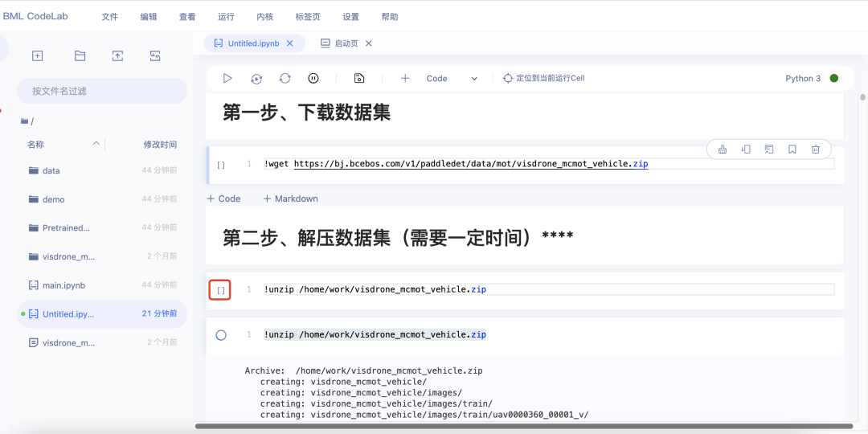
Task: Open the cell type Code dropdown
Action: 451,79
